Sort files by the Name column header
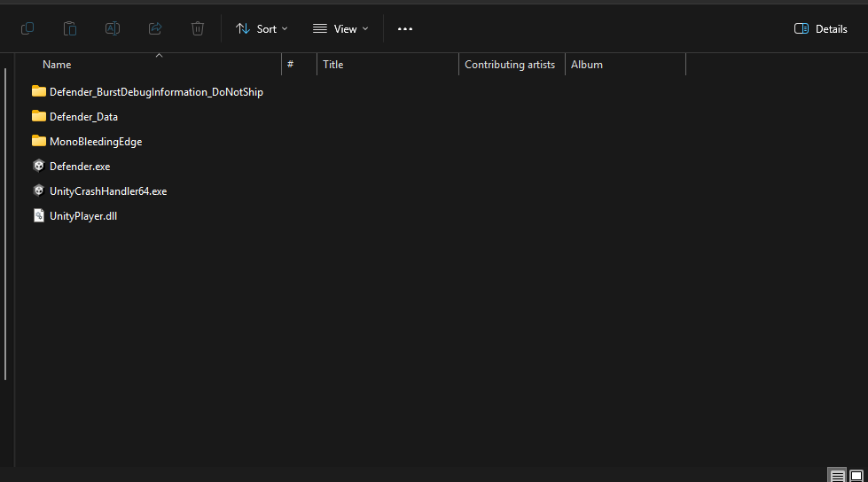The height and width of the screenshot is (482, 868). [x=57, y=65]
